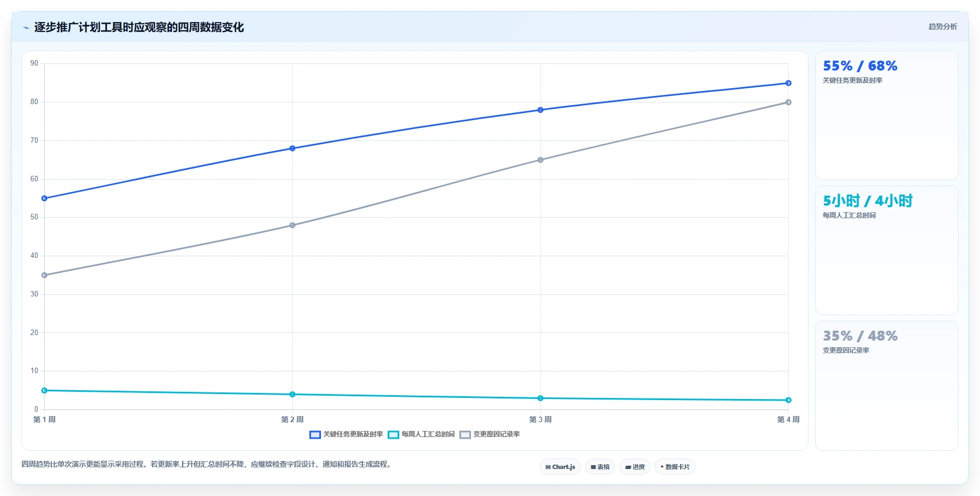The image size is (980, 496).
Task: Select the Chart.js chip
Action: pyautogui.click(x=560, y=467)
